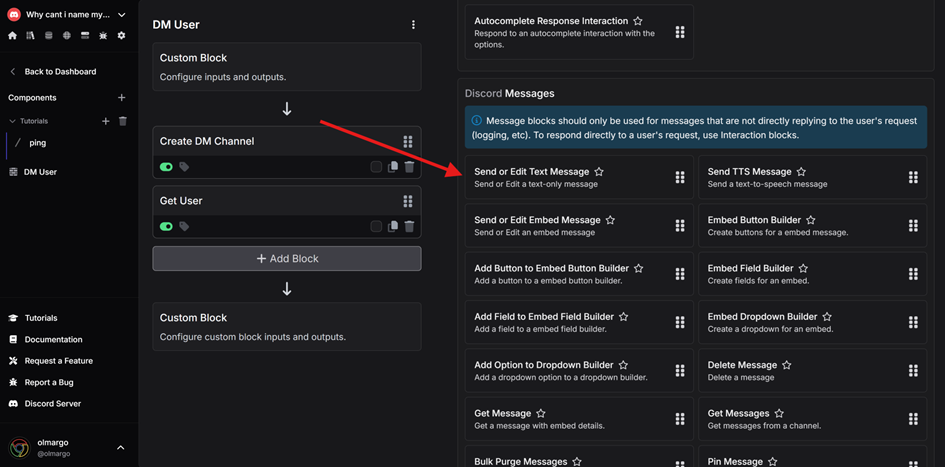The height and width of the screenshot is (467, 945).
Task: Click the tag icon on Get User
Action: click(184, 227)
